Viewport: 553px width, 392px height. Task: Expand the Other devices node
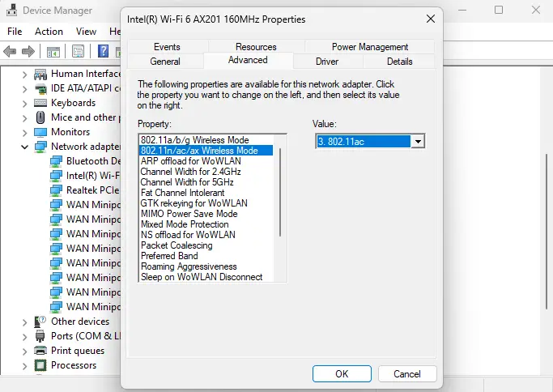(x=24, y=322)
